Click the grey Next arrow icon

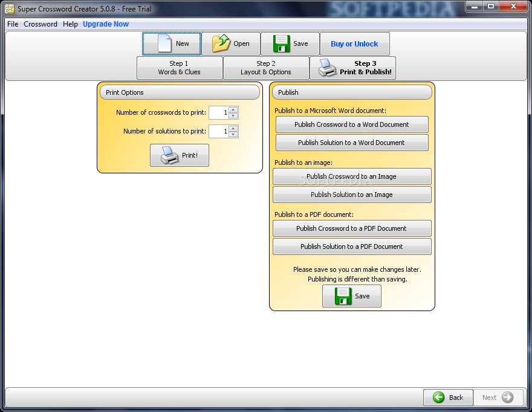(508, 397)
